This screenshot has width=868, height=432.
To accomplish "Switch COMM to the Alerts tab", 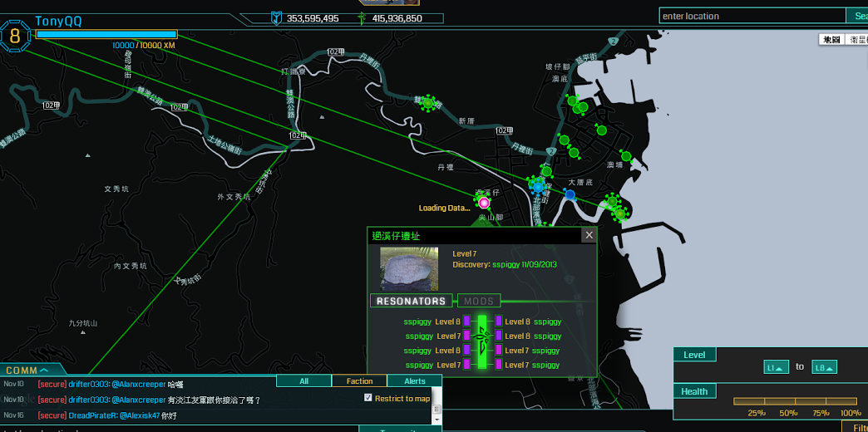I will (x=415, y=380).
